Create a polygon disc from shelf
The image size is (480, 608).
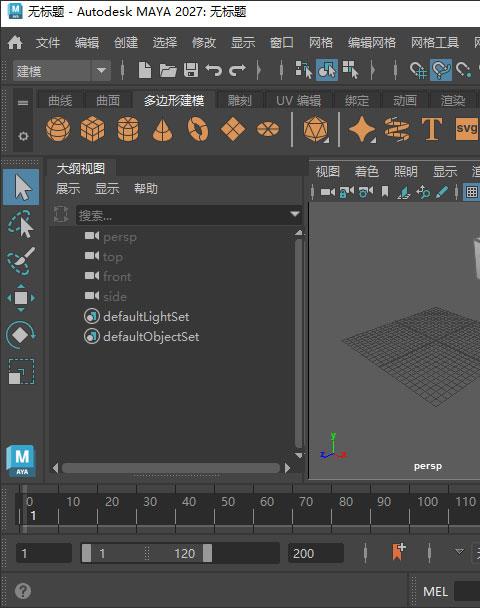click(268, 129)
